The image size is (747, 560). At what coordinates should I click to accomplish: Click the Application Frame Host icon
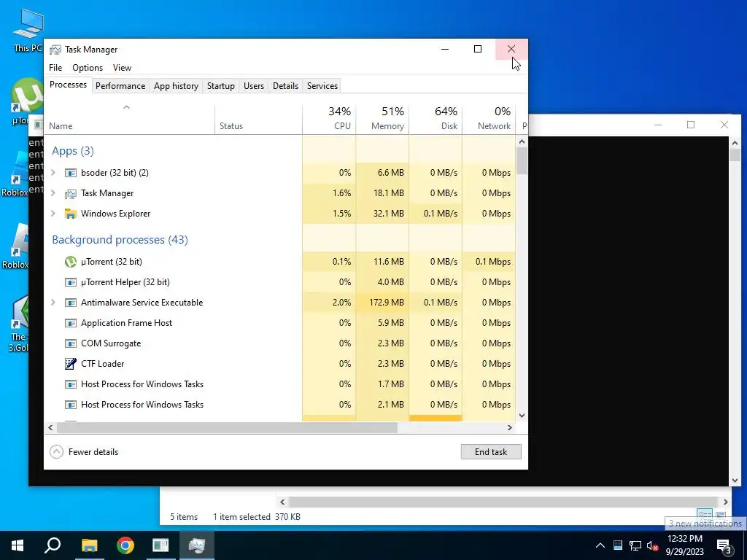(71, 323)
